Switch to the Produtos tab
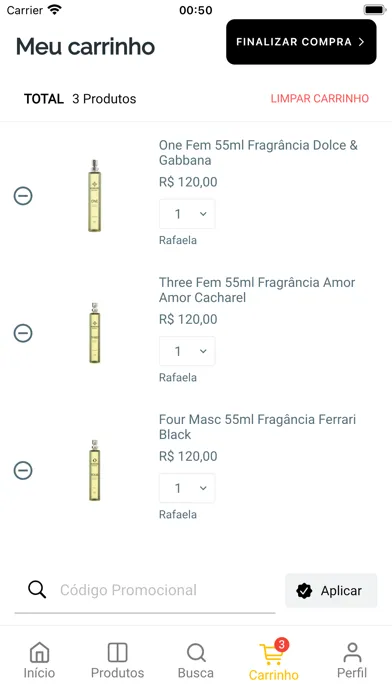 coord(118,660)
